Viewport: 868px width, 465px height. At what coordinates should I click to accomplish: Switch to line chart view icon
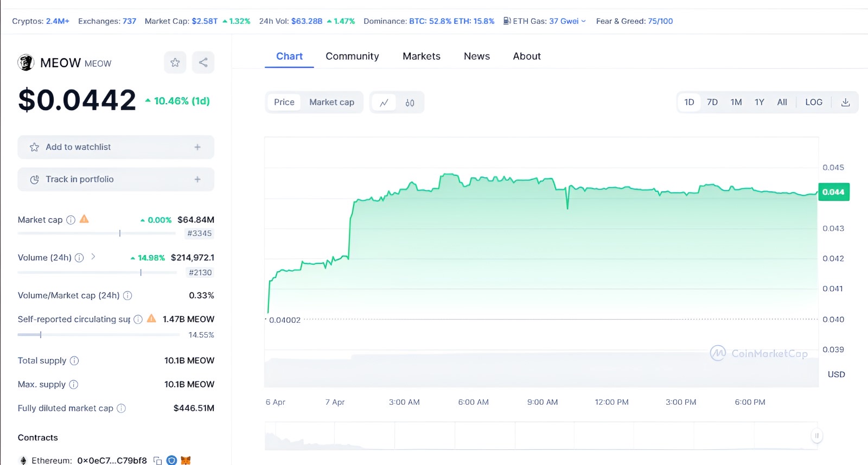(x=384, y=103)
